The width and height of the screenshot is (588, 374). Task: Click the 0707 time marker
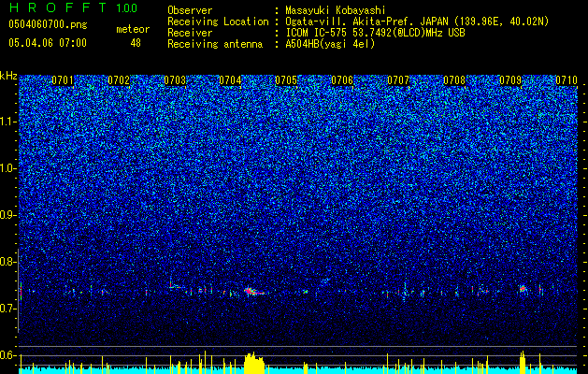398,80
